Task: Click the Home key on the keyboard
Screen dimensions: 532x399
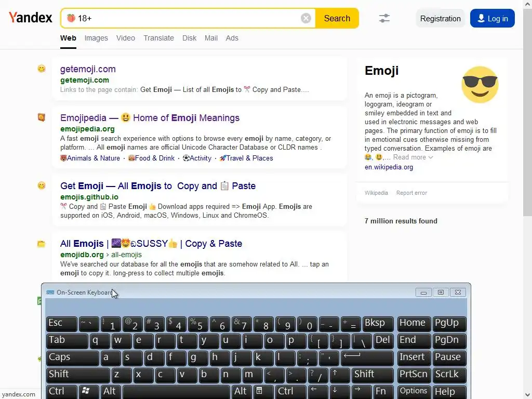Action: (x=414, y=324)
